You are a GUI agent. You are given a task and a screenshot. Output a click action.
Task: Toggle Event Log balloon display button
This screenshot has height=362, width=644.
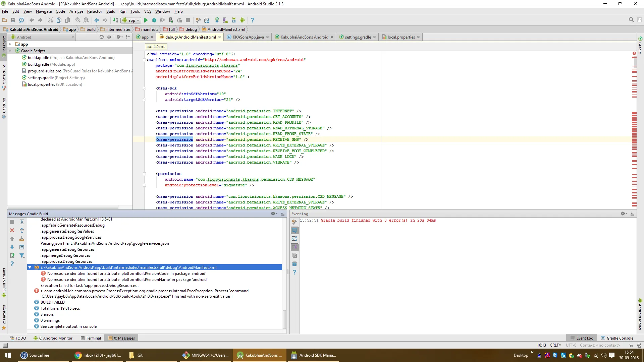[x=294, y=230]
